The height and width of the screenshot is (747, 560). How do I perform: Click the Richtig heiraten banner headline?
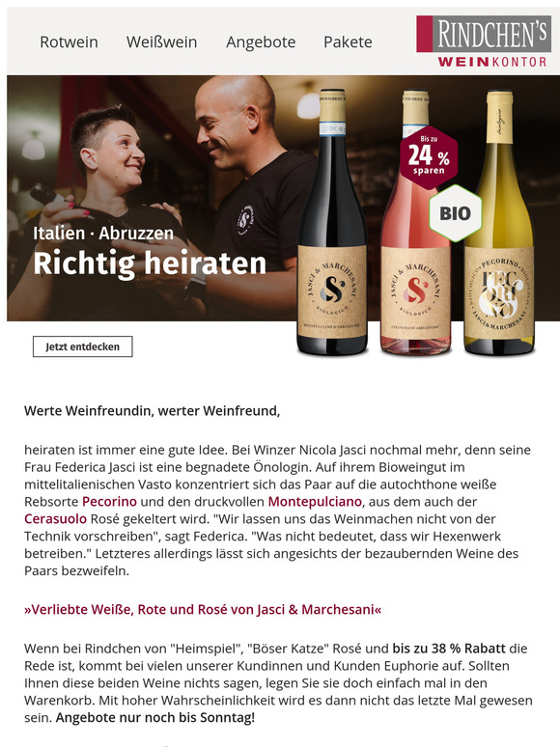tap(150, 263)
